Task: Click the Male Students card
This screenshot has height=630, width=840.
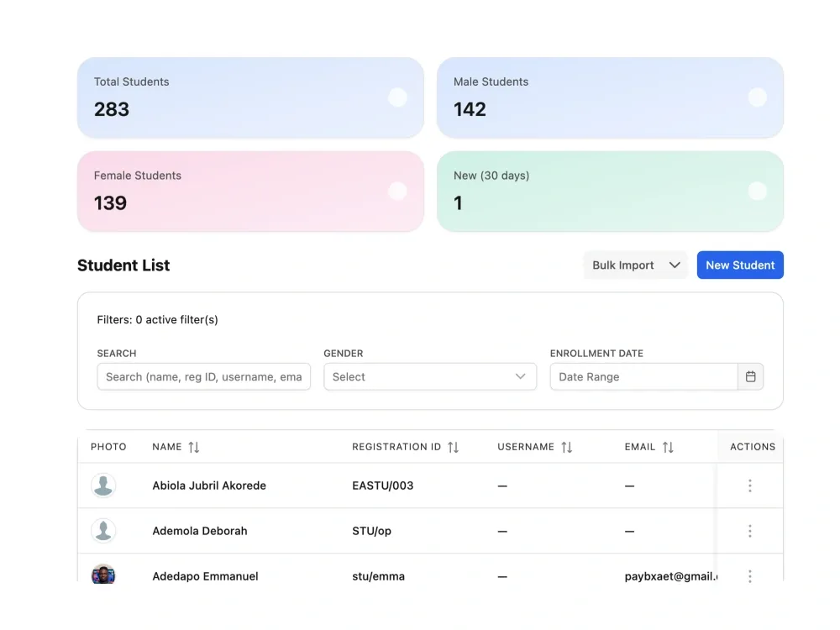Action: pyautogui.click(x=610, y=97)
